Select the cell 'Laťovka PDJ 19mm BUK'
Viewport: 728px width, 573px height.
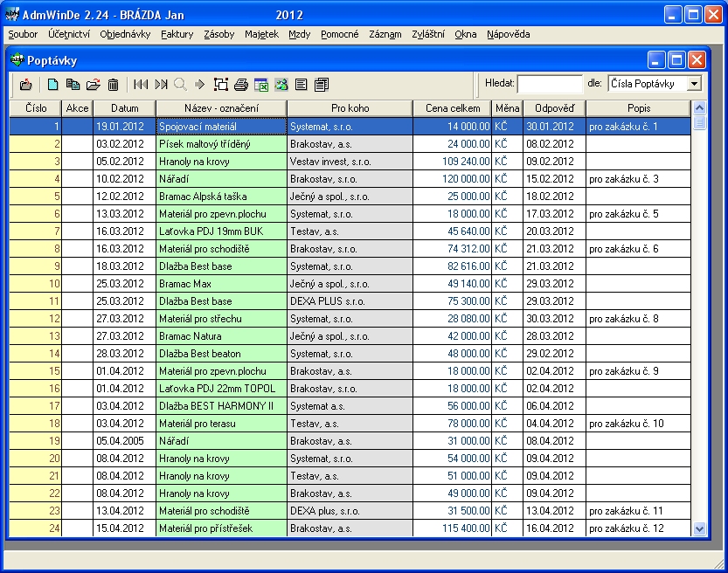[x=221, y=231]
